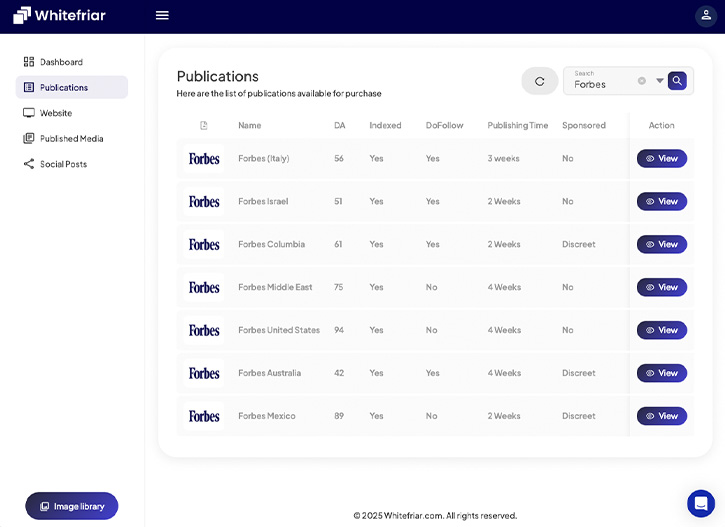725x527 pixels.
Task: Sort by the DA column header
Action: click(x=339, y=126)
